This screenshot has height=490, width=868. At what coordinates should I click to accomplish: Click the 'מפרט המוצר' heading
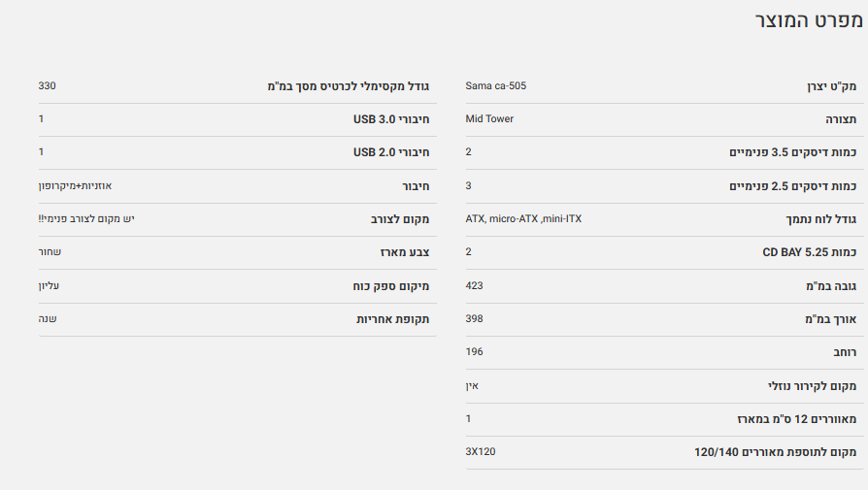(x=808, y=20)
